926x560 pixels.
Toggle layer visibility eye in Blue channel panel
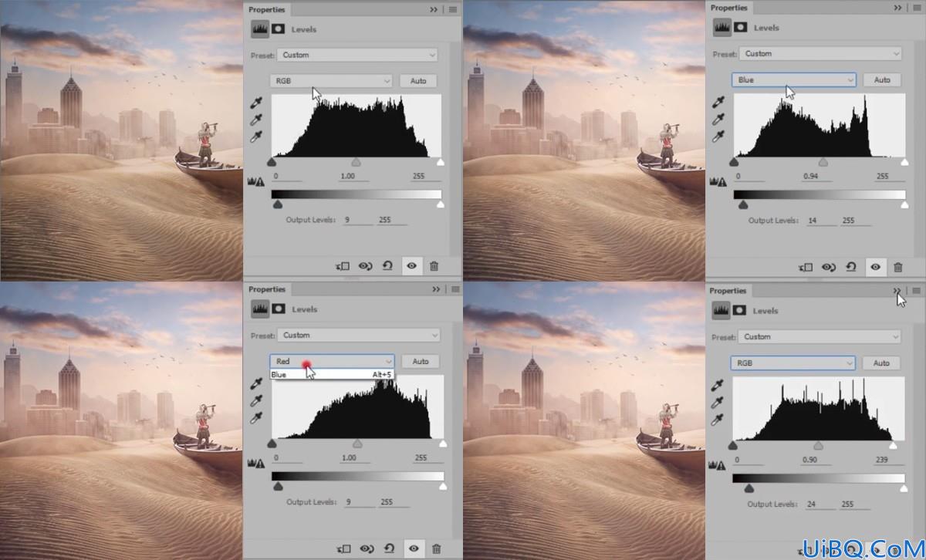(x=876, y=267)
